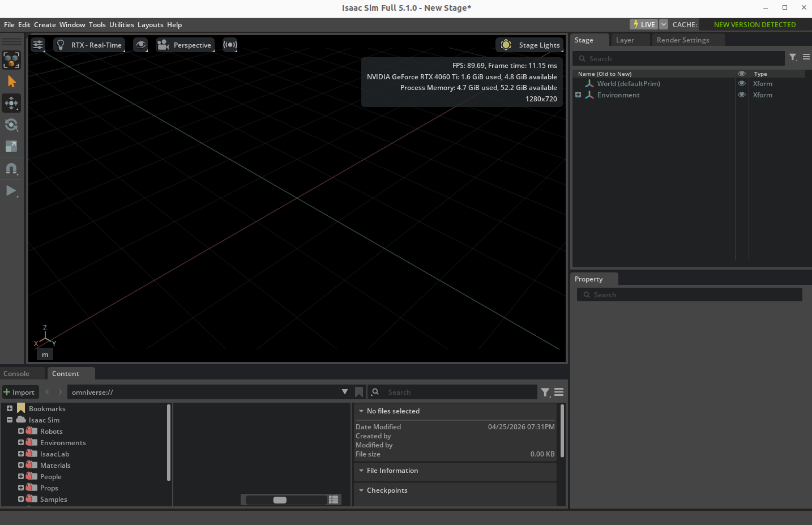The width and height of the screenshot is (812, 525).
Task: Expand the Environment prim
Action: click(578, 95)
